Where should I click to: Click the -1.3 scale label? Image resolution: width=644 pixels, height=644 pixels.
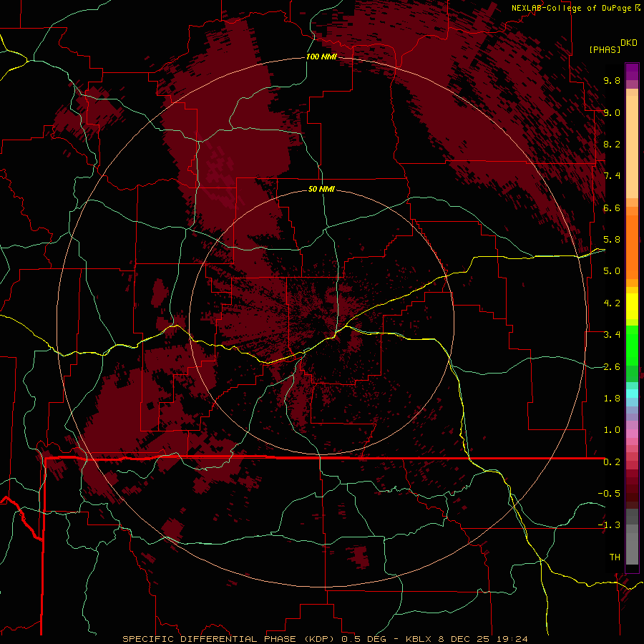609,525
